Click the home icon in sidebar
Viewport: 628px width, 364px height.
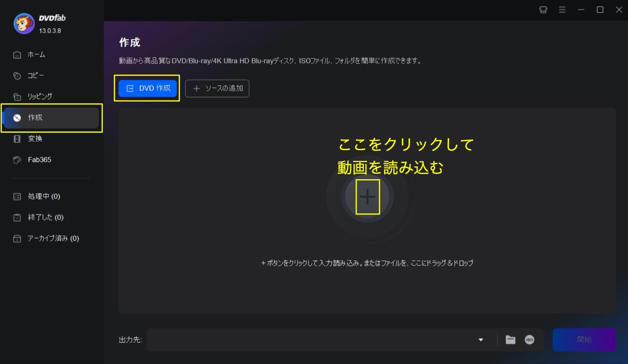point(17,55)
